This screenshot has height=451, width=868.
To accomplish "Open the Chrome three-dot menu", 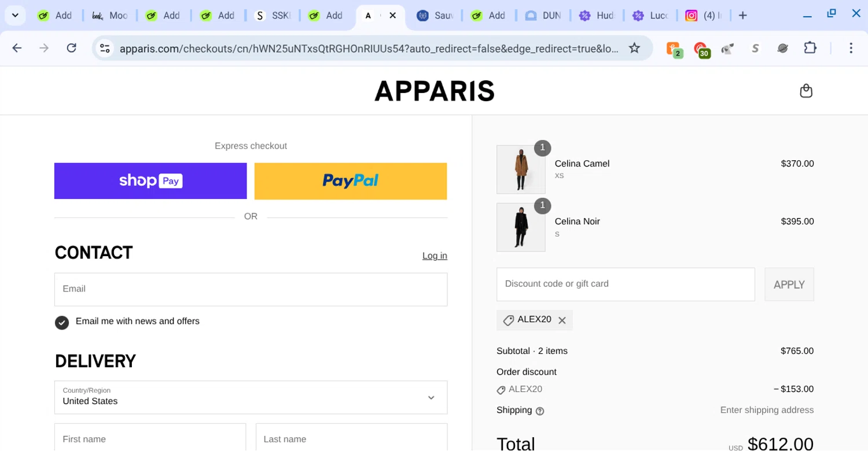I will click(x=851, y=48).
